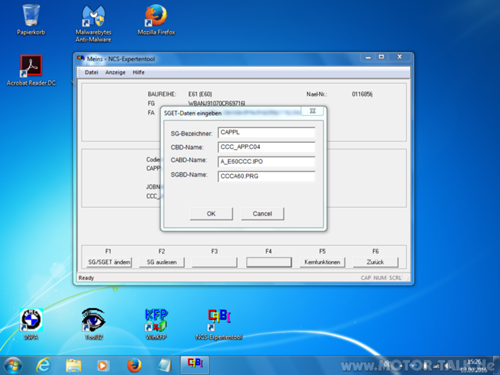Activate the NCS-Expertentool taskbar button

point(195,365)
